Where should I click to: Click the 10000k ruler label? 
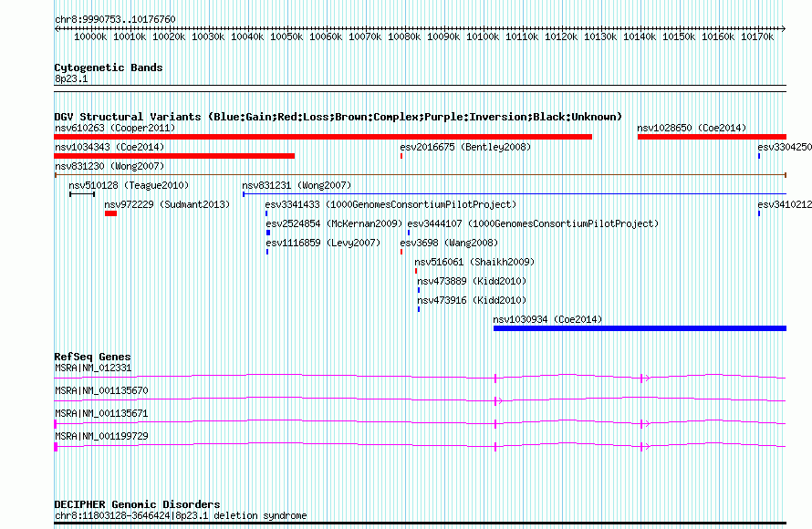coord(90,36)
